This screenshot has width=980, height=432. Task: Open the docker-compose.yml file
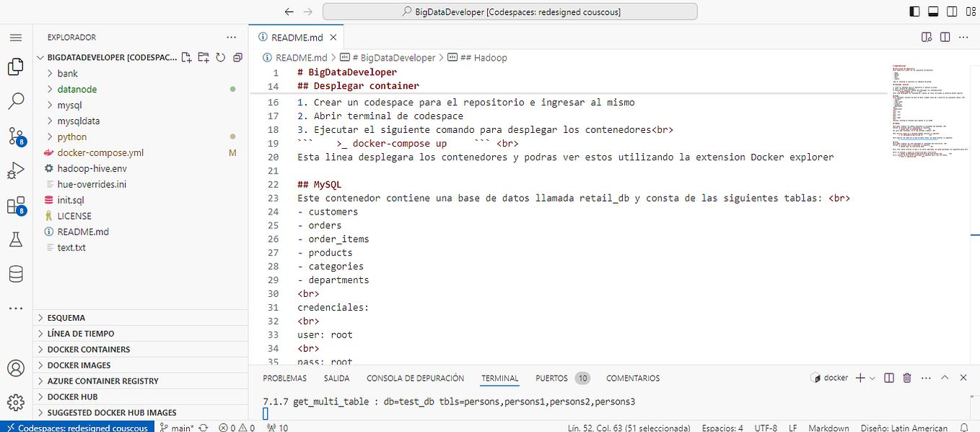click(x=98, y=152)
